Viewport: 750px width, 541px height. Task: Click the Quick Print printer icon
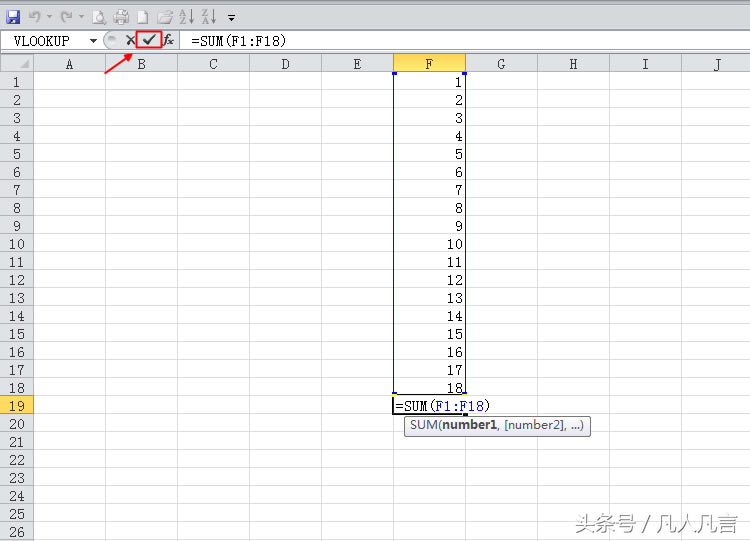pyautogui.click(x=121, y=17)
